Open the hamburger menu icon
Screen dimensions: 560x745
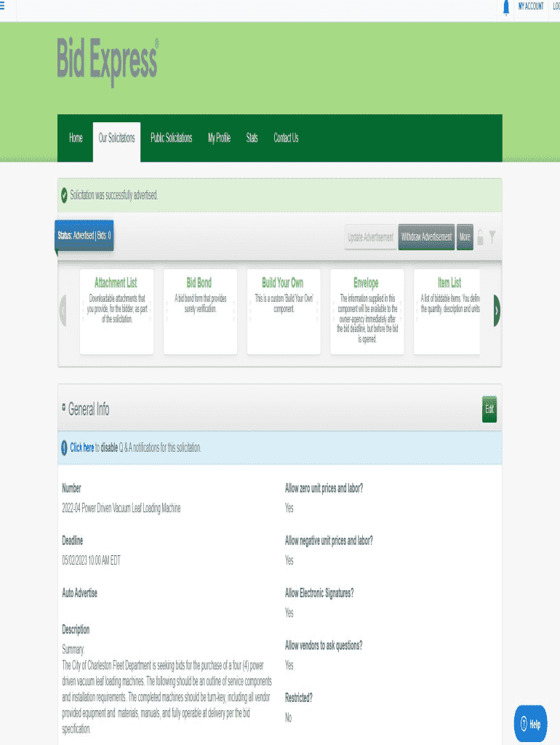point(2,6)
